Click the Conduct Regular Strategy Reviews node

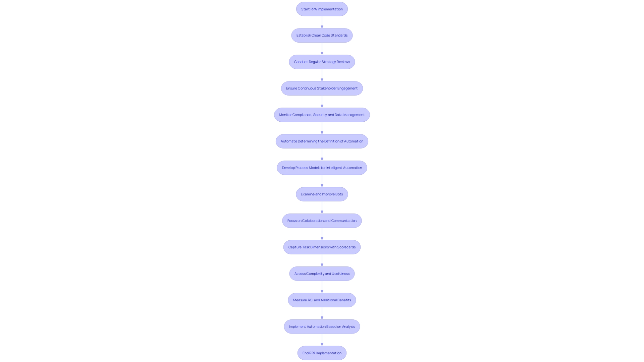coord(322,61)
